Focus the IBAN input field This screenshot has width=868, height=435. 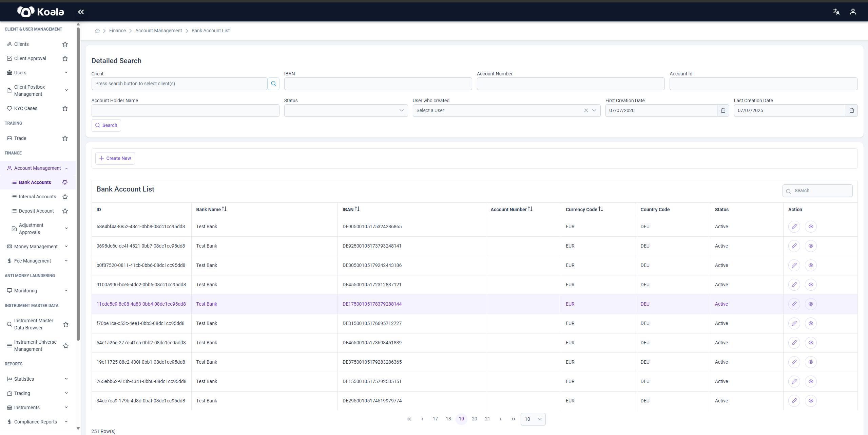click(x=378, y=84)
